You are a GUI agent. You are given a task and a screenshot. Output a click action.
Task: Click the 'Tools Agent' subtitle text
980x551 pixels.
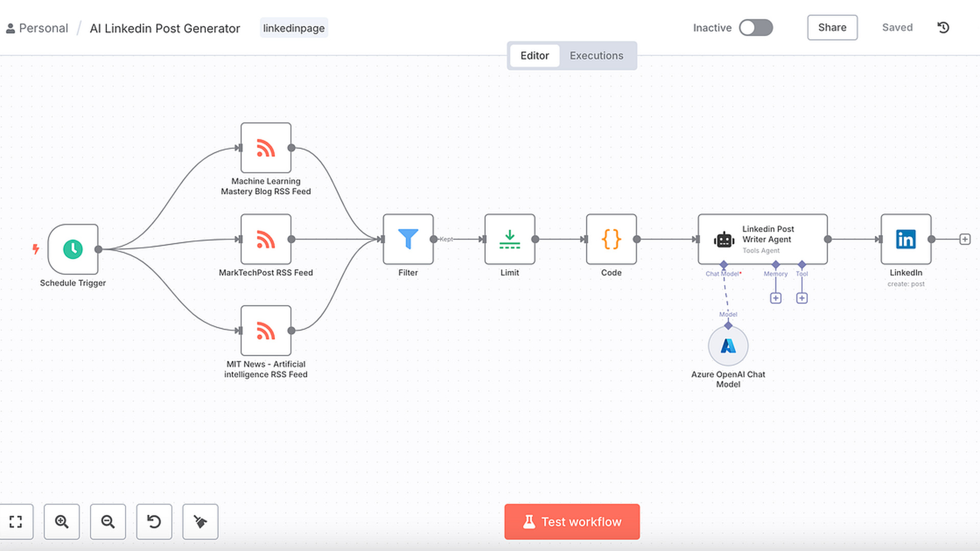[x=761, y=251]
